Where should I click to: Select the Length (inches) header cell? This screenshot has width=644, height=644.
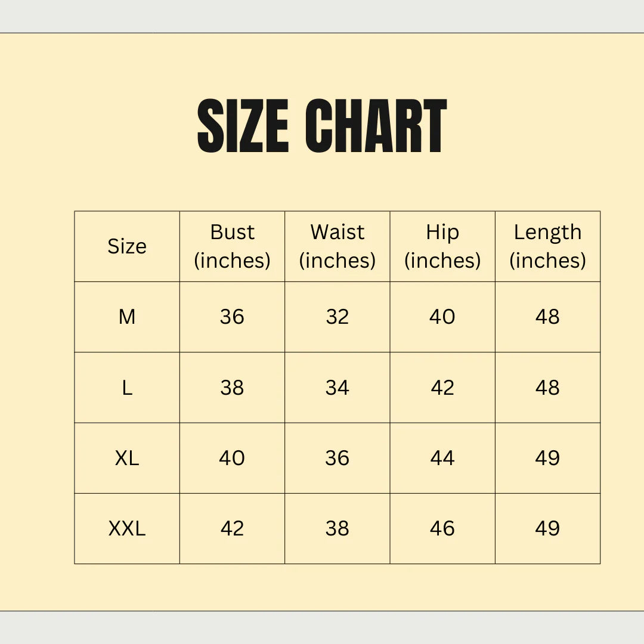(x=547, y=246)
